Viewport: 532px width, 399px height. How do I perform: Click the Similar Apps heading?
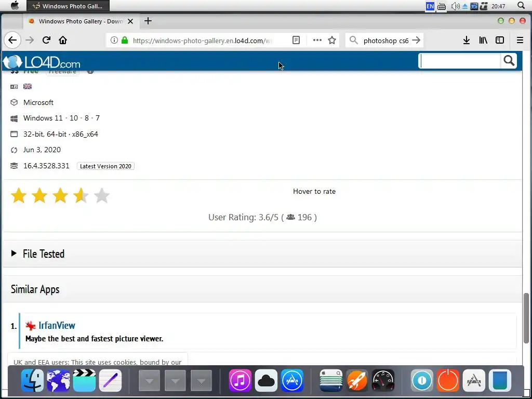tap(35, 289)
